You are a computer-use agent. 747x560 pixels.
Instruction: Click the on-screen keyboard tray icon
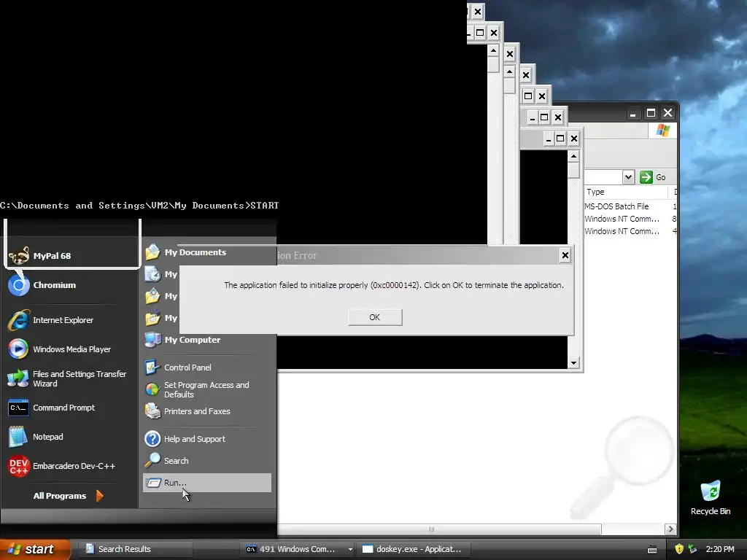pos(652,550)
